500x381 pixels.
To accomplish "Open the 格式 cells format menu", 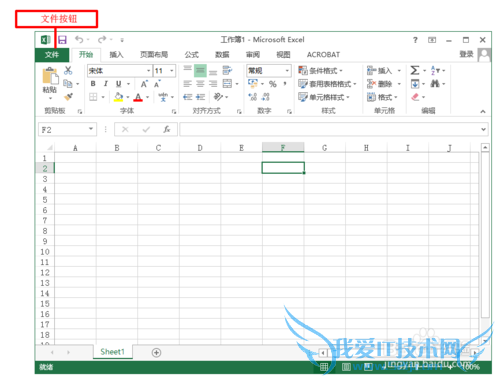I will (382, 97).
